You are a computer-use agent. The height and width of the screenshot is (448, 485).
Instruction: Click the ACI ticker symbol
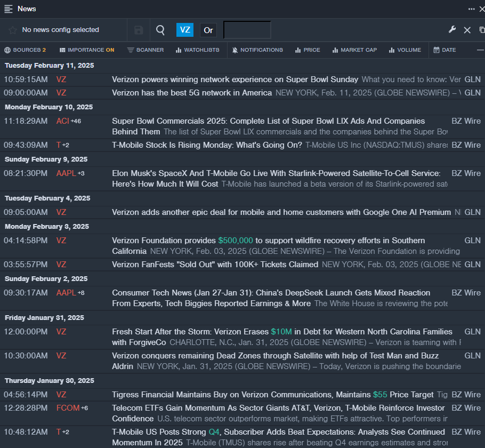[63, 121]
